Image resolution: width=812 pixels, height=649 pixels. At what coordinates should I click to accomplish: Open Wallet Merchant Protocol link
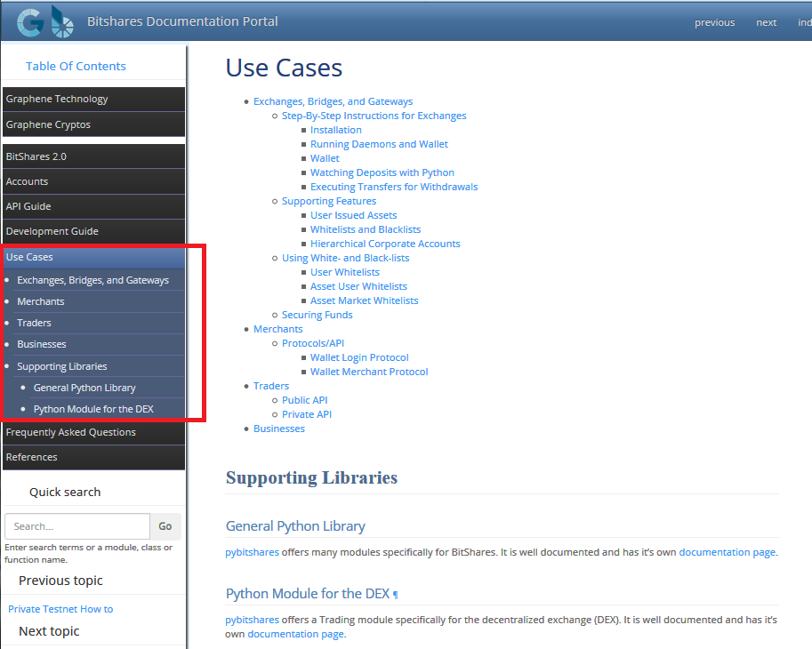tap(369, 372)
